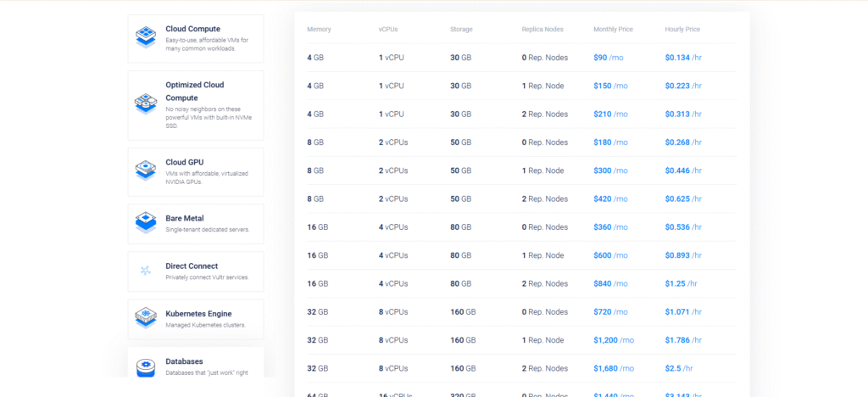The height and width of the screenshot is (397, 868).
Task: Click the Cloud GPU icon
Action: tap(146, 171)
